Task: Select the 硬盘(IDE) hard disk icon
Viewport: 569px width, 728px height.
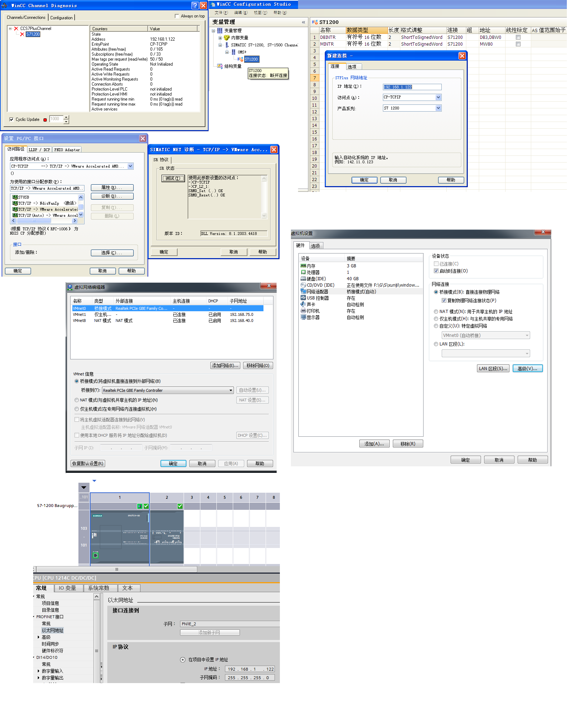Action: [303, 279]
